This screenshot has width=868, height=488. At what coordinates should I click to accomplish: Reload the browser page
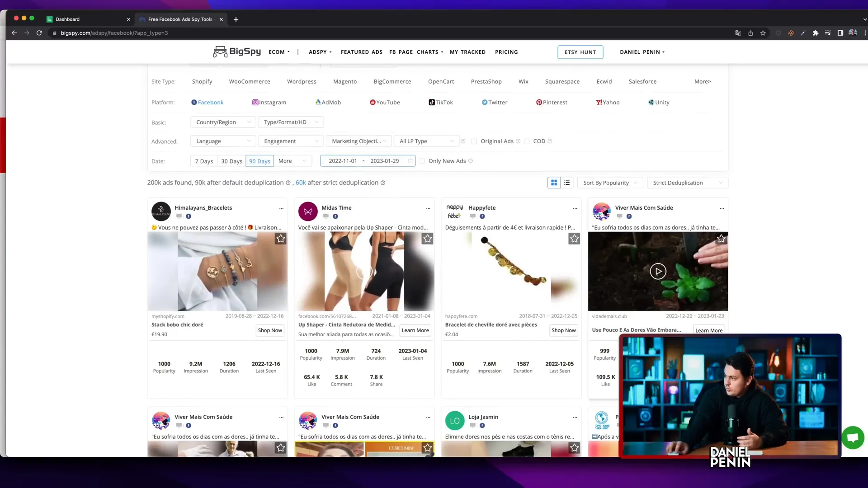click(x=39, y=33)
